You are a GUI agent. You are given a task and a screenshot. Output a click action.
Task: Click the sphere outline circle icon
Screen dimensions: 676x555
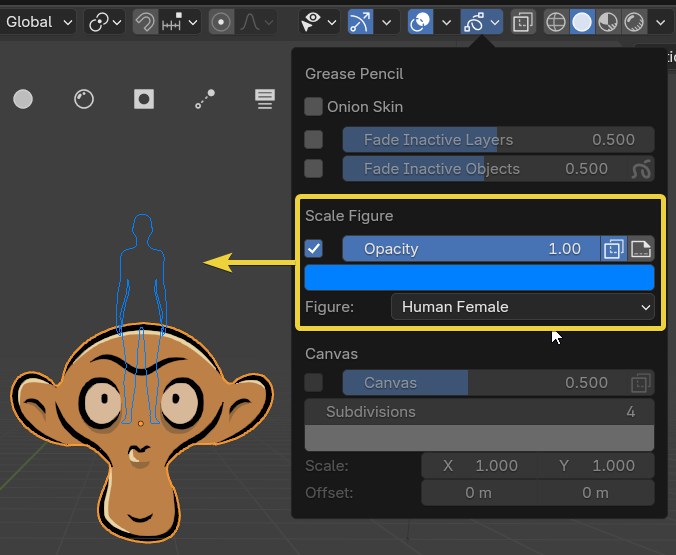pos(84,99)
